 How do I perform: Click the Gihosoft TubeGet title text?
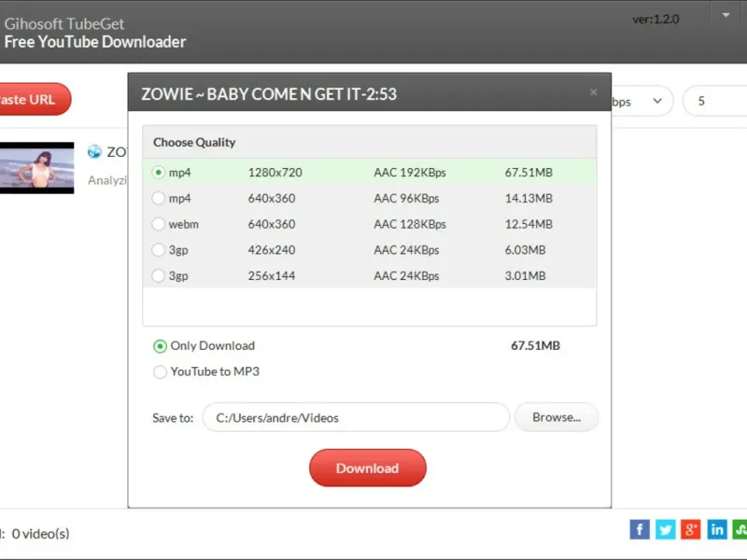64,24
